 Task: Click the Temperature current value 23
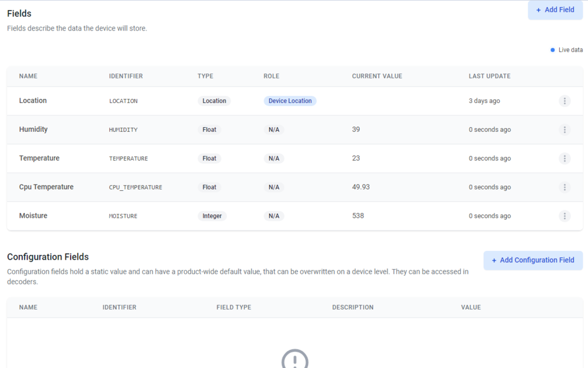356,158
